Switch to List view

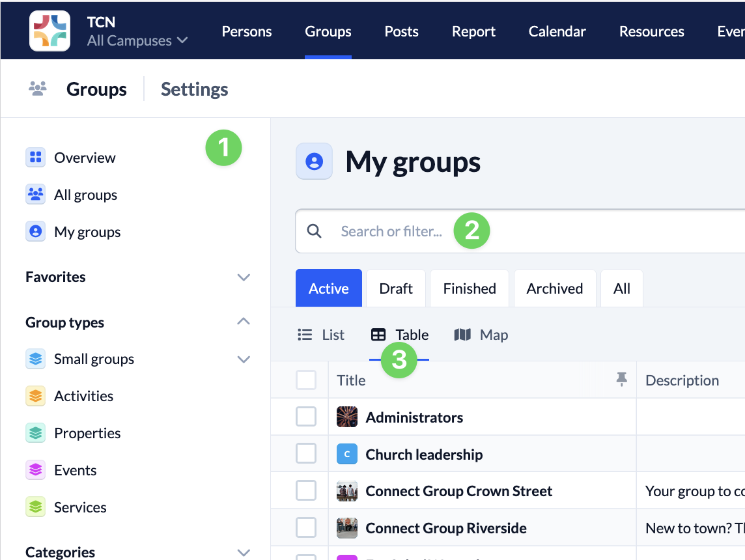[321, 335]
